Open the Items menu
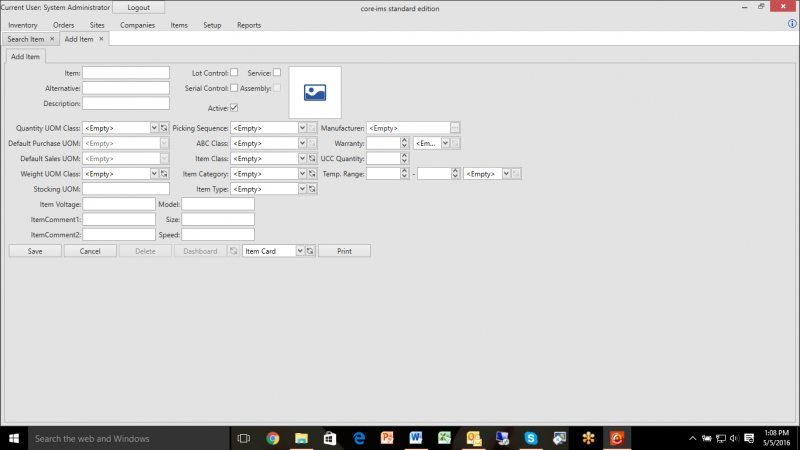Screen dimensions: 800x450 179,25
